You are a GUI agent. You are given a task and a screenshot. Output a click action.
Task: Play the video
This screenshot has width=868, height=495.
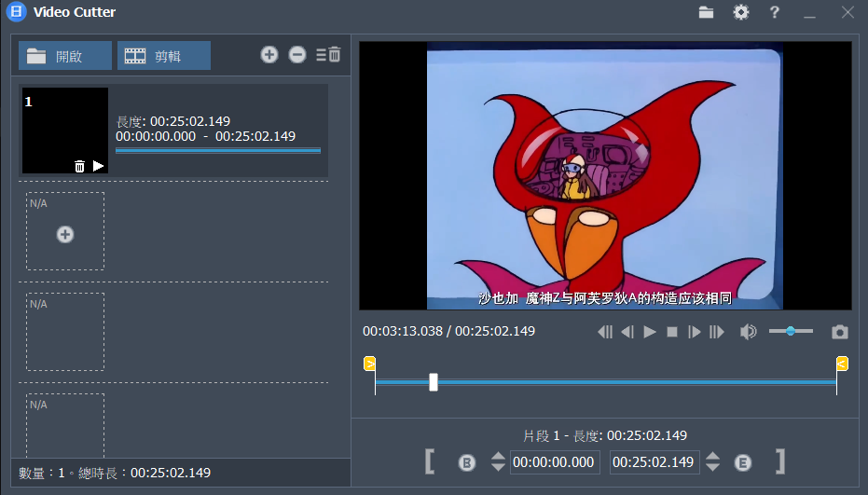(650, 332)
